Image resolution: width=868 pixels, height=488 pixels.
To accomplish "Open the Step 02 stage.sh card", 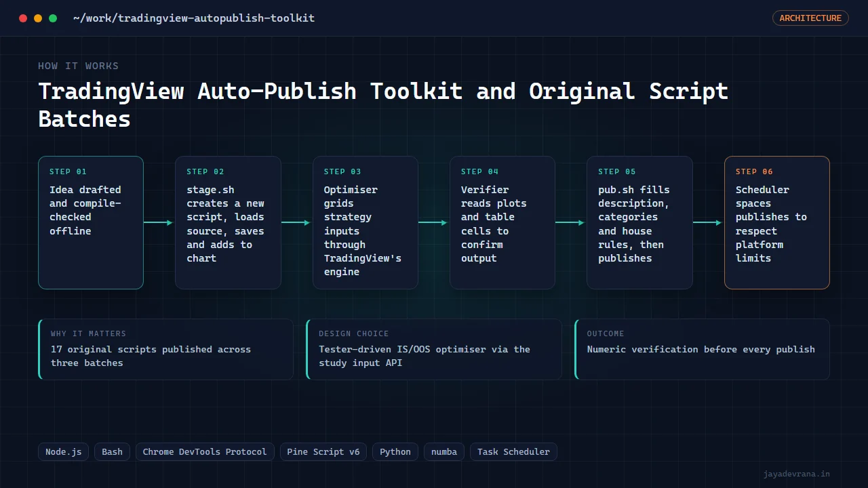I will (228, 223).
